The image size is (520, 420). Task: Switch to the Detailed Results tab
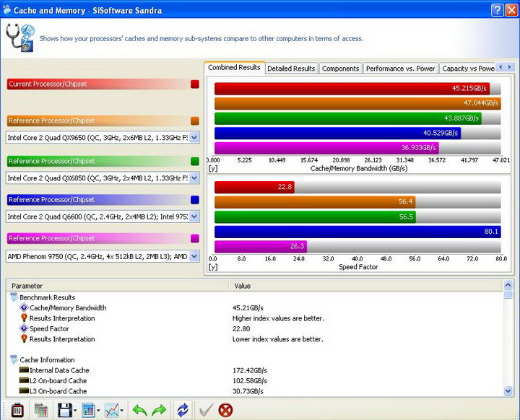pyautogui.click(x=291, y=69)
